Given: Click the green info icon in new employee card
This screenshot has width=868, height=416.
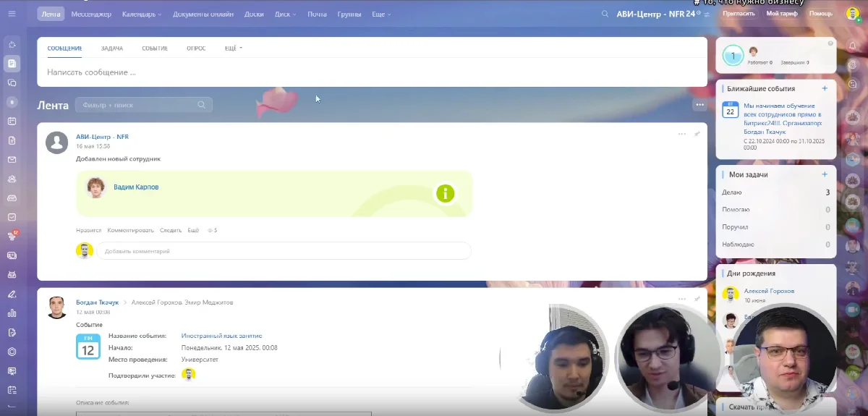Looking at the screenshot, I should [x=445, y=193].
